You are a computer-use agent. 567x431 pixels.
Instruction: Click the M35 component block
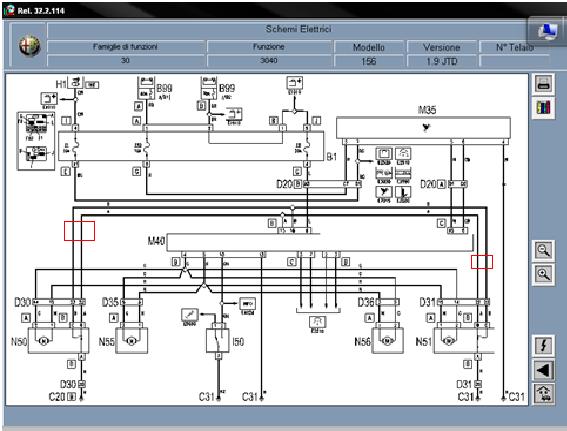(x=423, y=127)
